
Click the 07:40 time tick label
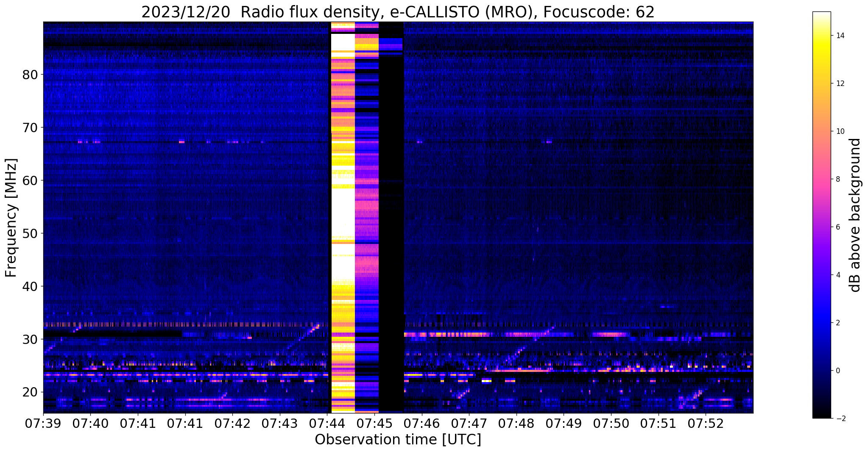[x=90, y=423]
